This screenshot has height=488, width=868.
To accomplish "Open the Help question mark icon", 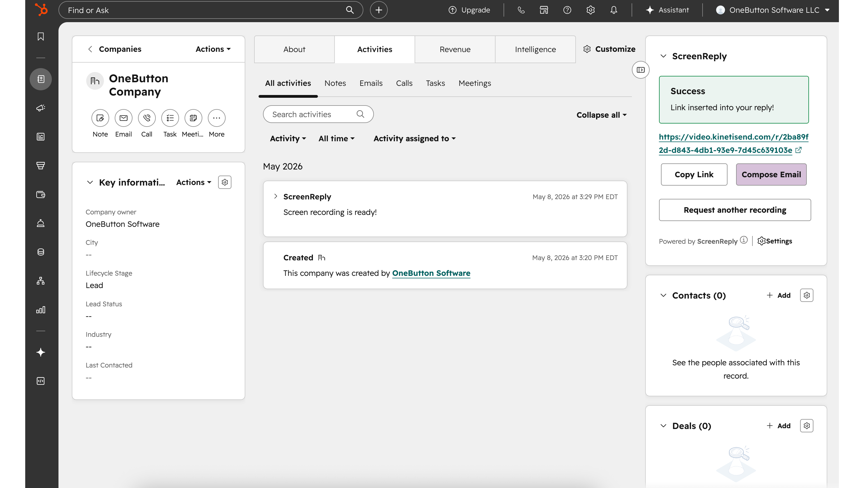I will coord(567,10).
